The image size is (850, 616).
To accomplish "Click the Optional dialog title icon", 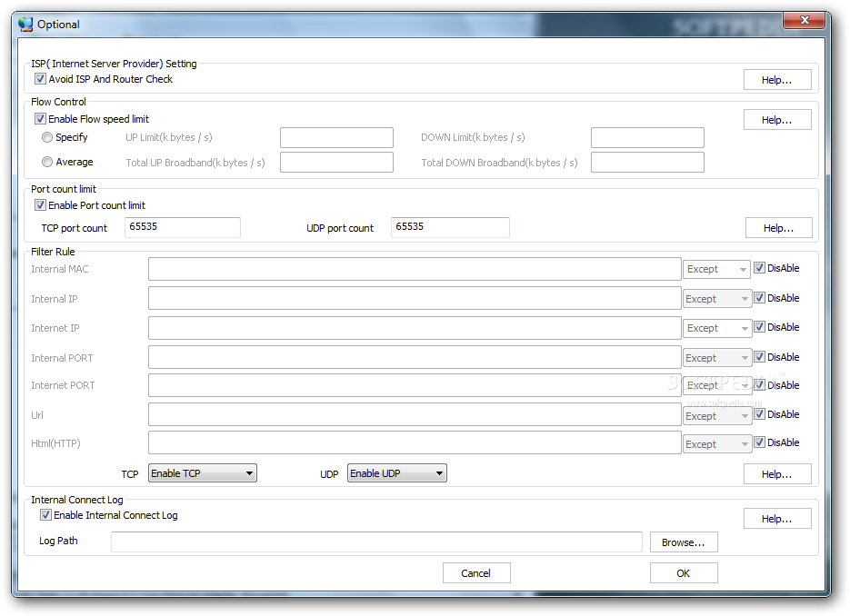I will click(25, 25).
